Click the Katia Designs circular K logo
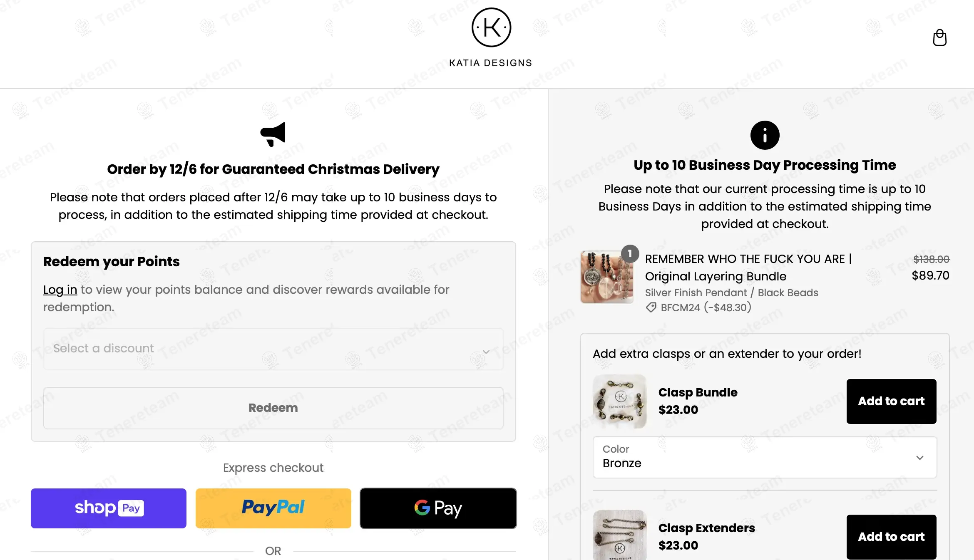 [491, 27]
